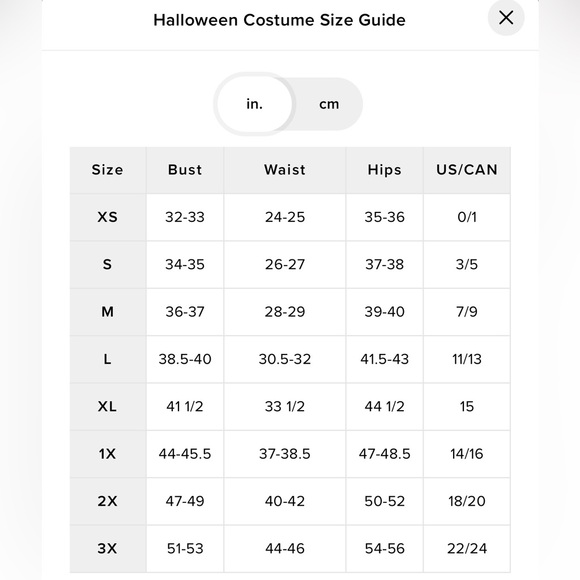The width and height of the screenshot is (580, 580).
Task: Select the XL size row label
Action: [x=108, y=407]
